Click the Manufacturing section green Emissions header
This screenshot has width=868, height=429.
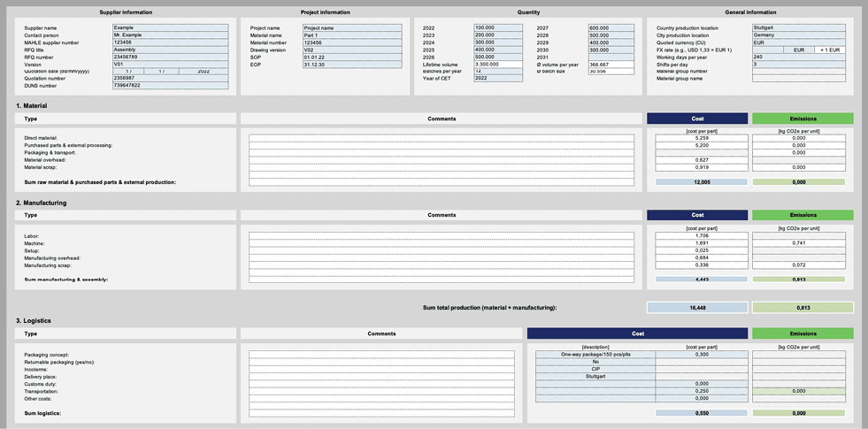[x=803, y=215]
